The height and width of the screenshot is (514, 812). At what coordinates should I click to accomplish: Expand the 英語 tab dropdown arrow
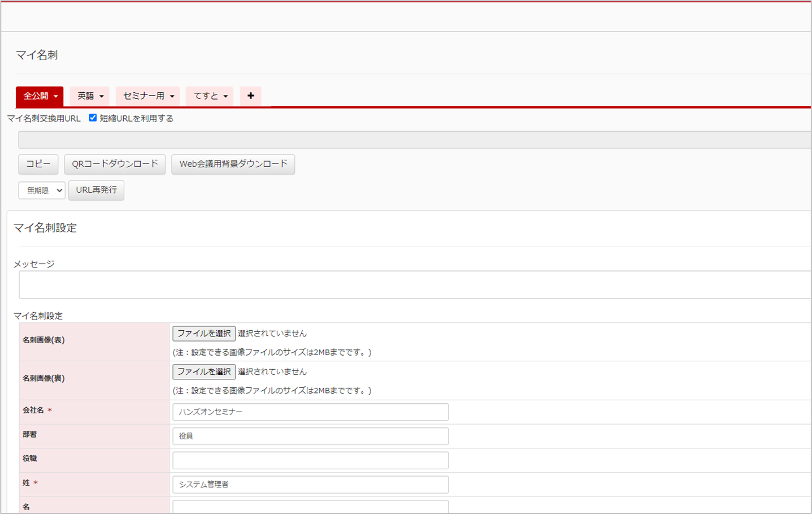point(102,97)
